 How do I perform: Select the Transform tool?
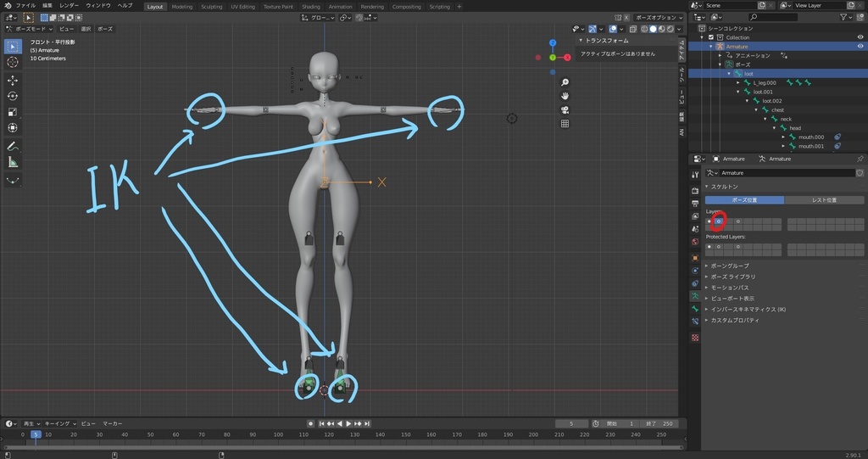(x=12, y=127)
